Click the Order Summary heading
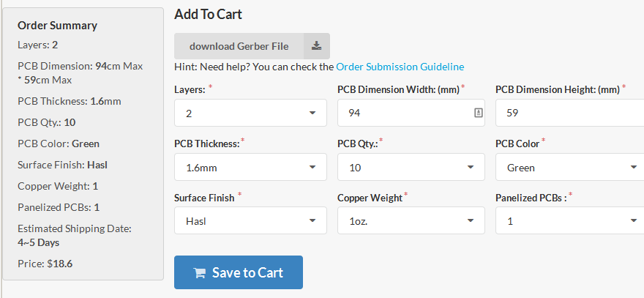This screenshot has width=644, height=298. point(57,26)
